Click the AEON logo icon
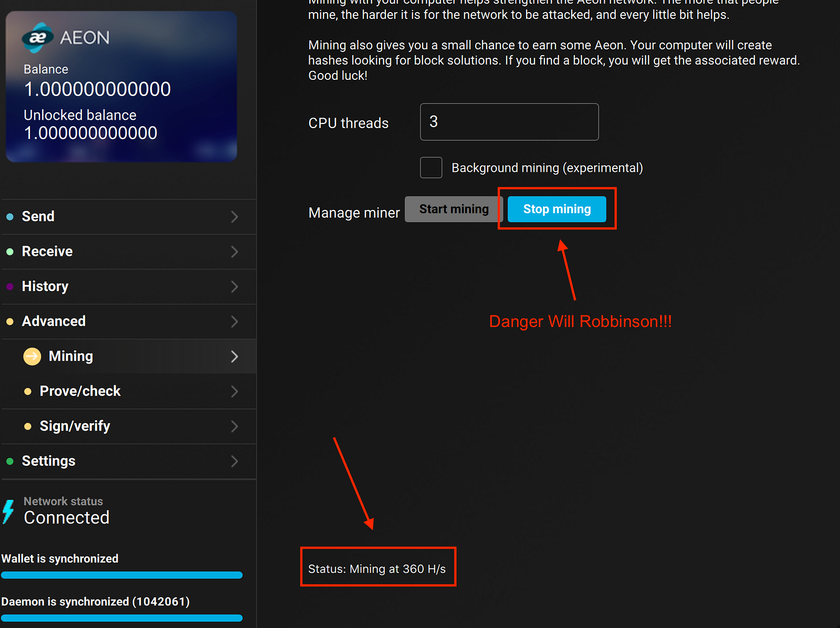The image size is (840, 628). click(x=37, y=37)
